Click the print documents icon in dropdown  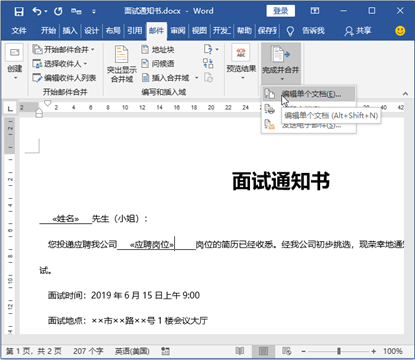pyautogui.click(x=269, y=109)
